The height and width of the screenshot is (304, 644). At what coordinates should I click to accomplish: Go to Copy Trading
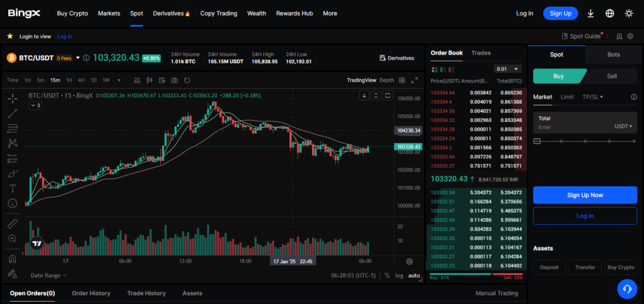[x=218, y=14]
